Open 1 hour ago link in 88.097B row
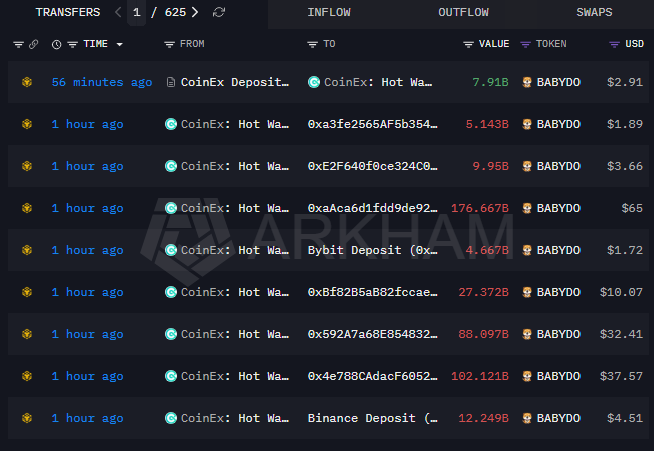 (88, 334)
